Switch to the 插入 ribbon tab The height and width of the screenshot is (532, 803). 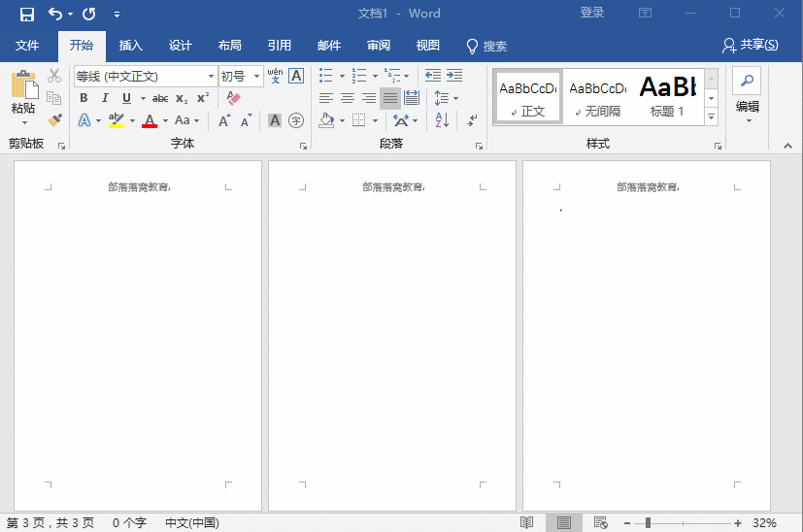coord(130,46)
